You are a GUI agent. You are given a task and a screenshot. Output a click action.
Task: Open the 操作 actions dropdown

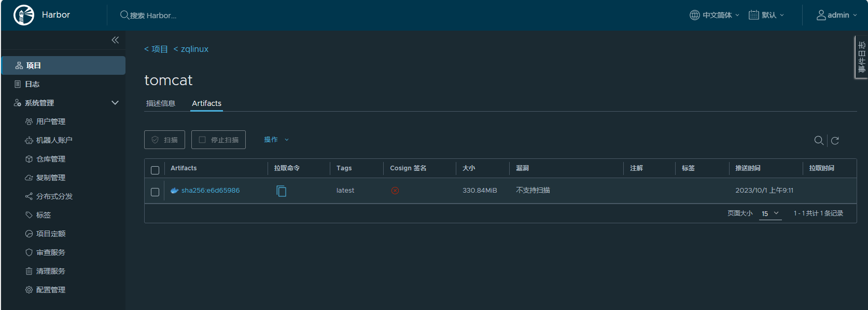(x=276, y=140)
